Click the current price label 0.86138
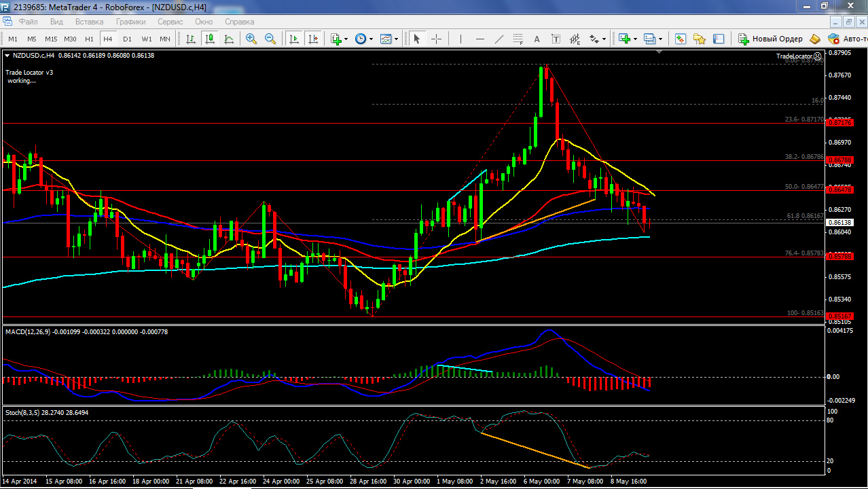The width and height of the screenshot is (868, 489). pos(840,223)
